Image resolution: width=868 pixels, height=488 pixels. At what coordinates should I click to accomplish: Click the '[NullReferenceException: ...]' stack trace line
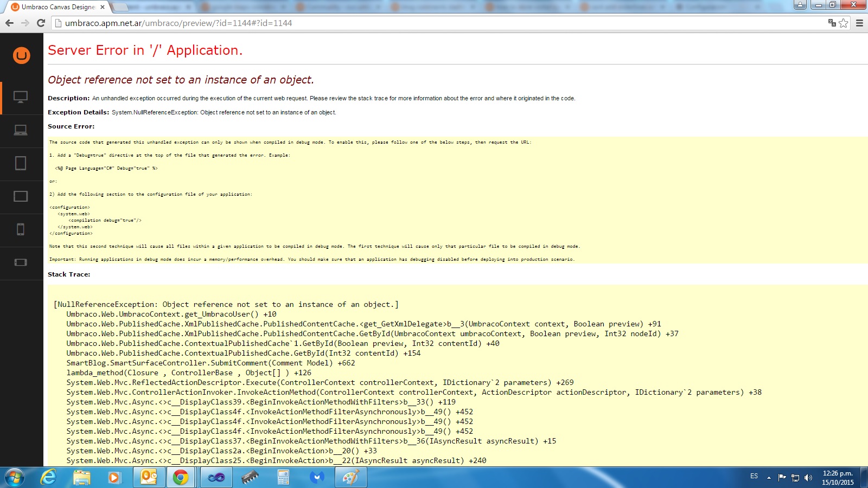click(226, 305)
